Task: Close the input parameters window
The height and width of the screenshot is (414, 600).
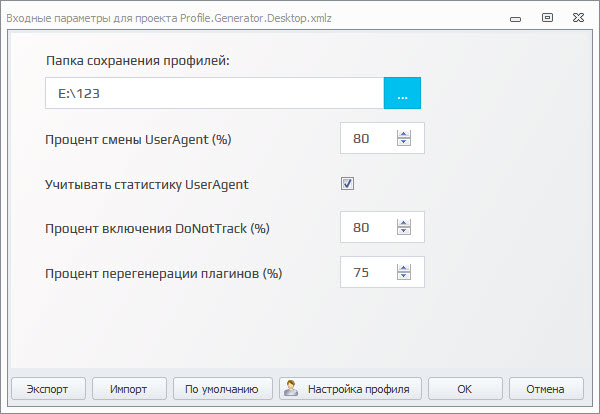Action: (576, 16)
